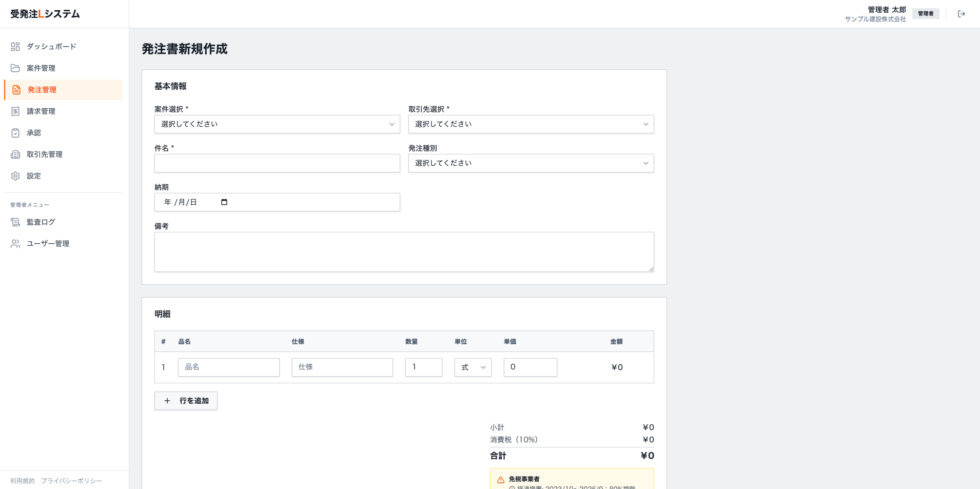Click the 備考 text area
Image resolution: width=980 pixels, height=489 pixels.
[x=404, y=252]
